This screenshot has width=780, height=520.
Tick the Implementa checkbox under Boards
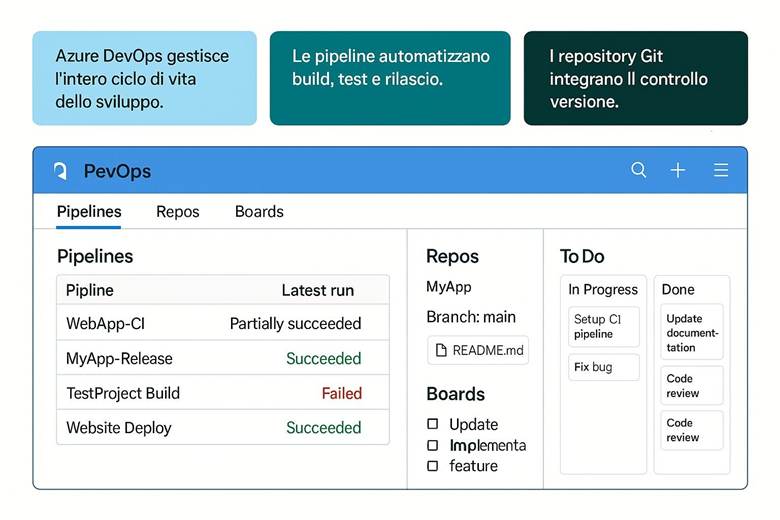(x=433, y=445)
